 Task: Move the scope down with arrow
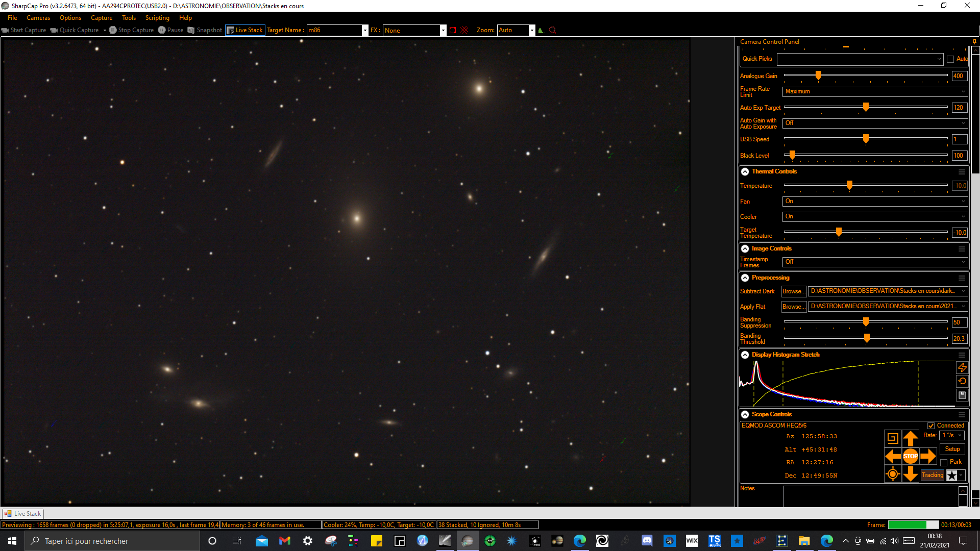tap(910, 474)
